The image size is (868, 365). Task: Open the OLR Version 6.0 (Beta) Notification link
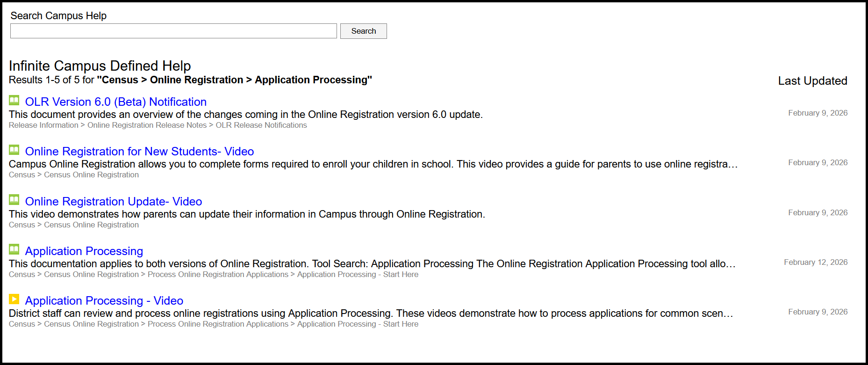click(116, 102)
